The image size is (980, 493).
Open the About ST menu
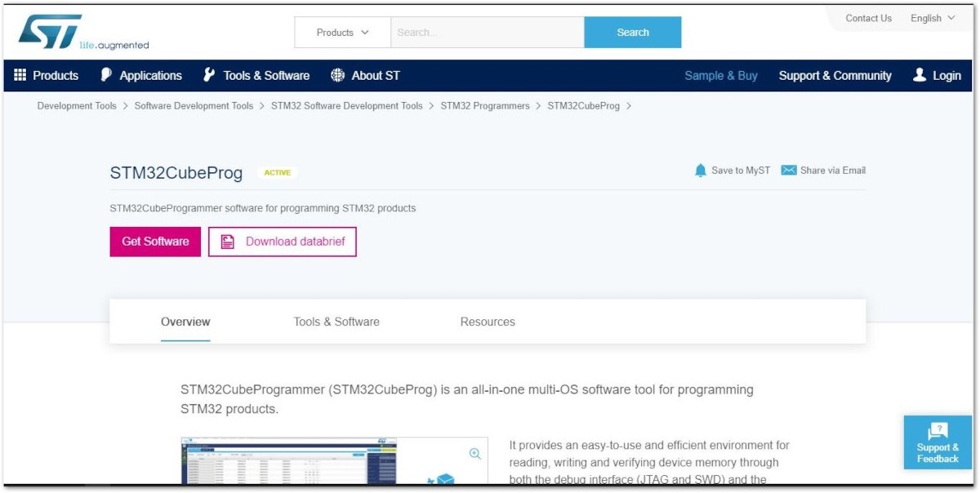click(365, 75)
